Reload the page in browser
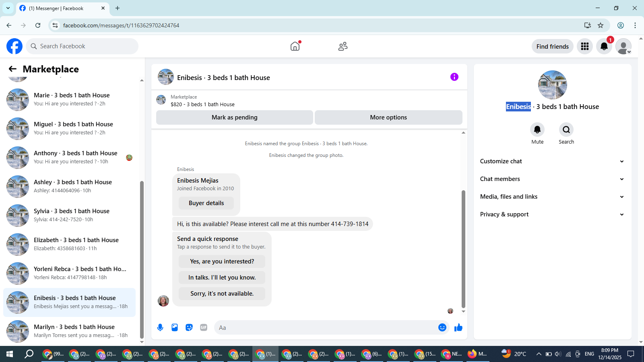The image size is (644, 362). point(38,25)
